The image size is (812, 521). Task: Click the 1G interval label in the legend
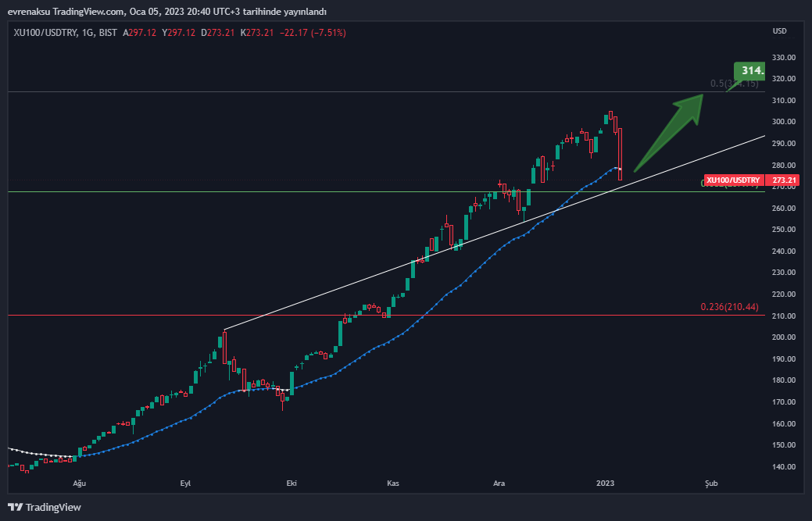(88, 33)
